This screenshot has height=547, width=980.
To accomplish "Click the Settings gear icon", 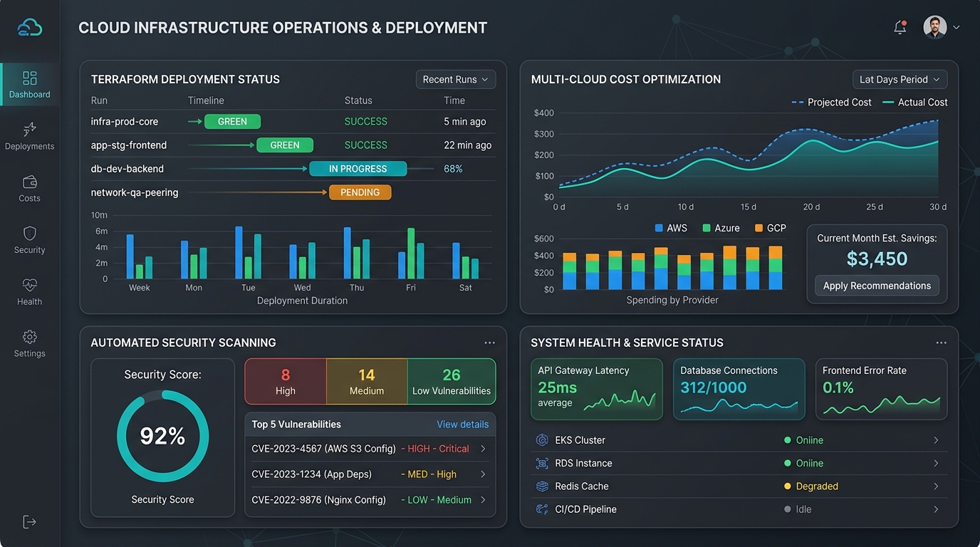I will pos(30,337).
